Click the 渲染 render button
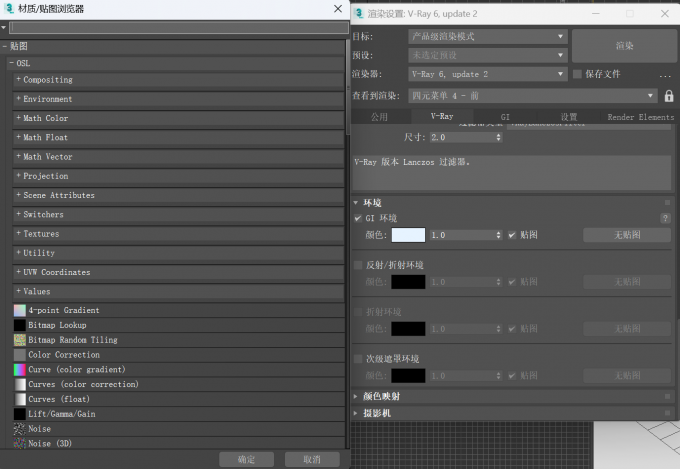680x469 pixels. 624,46
